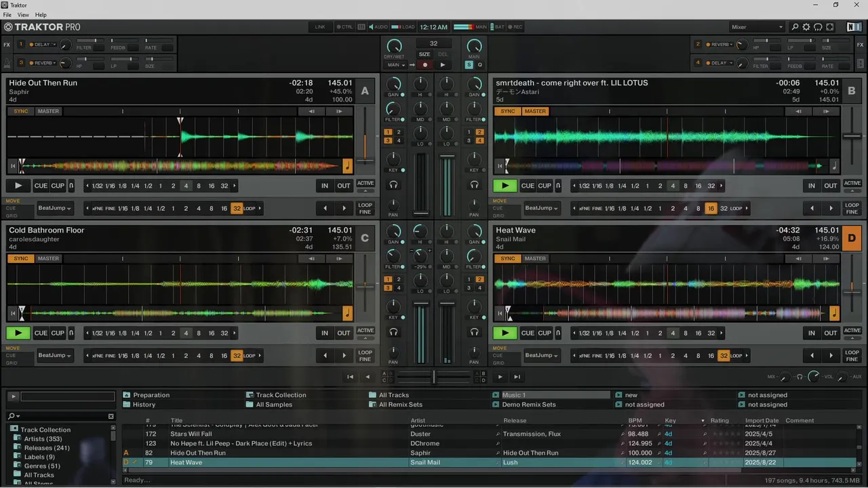This screenshot has width=868, height=488.
Task: Open loop recorder MAIN source dropdown
Action: pos(396,65)
